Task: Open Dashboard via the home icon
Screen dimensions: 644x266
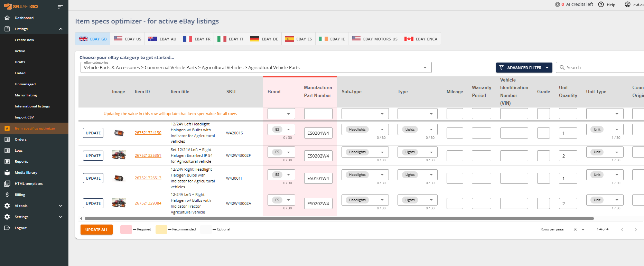Action: coord(7,18)
